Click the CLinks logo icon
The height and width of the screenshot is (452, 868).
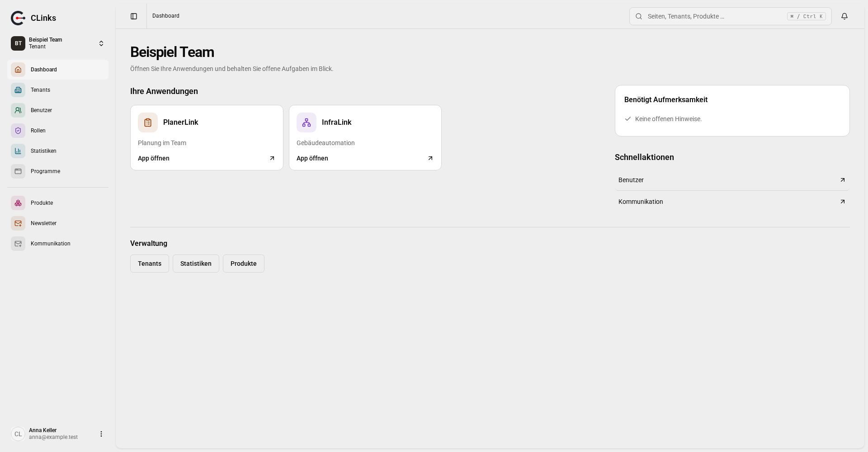tap(18, 18)
